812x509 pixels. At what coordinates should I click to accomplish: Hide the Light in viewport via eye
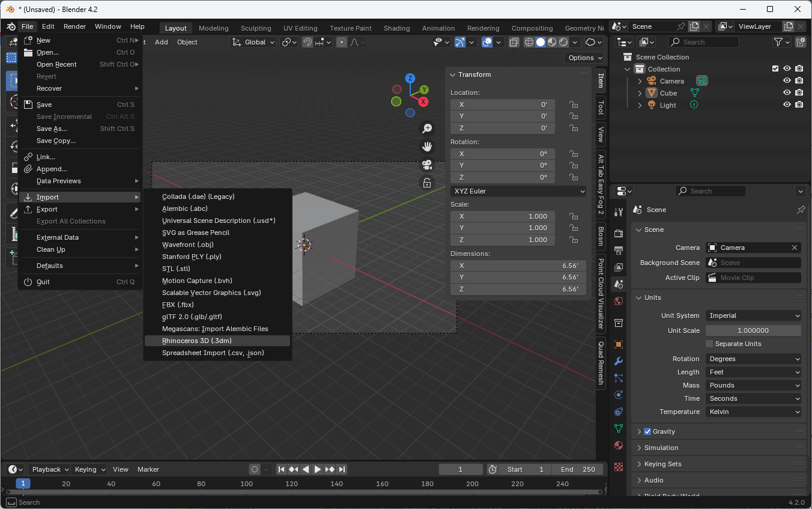[787, 105]
